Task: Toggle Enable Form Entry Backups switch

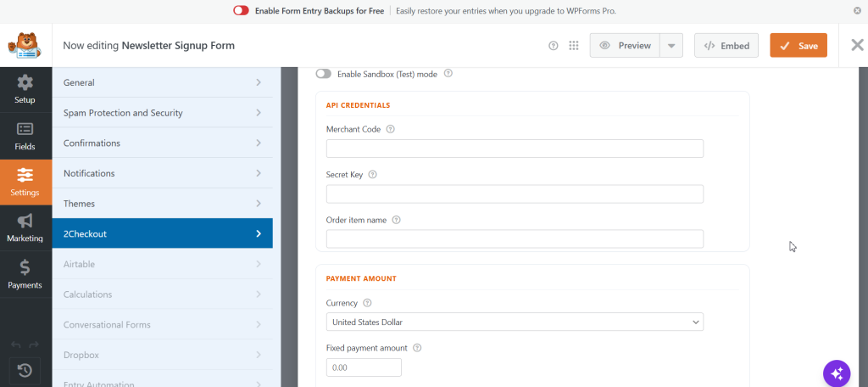Action: [241, 10]
